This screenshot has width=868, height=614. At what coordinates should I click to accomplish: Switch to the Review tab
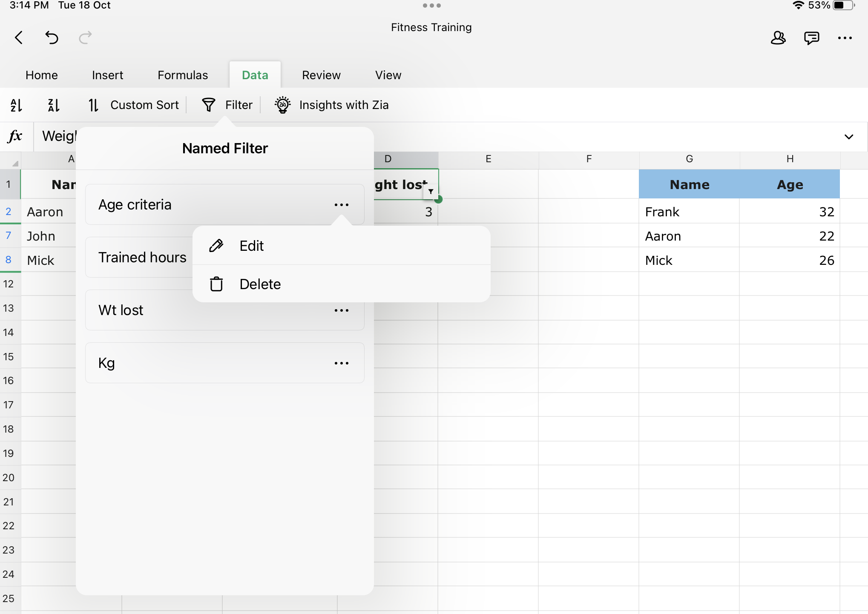click(x=321, y=75)
